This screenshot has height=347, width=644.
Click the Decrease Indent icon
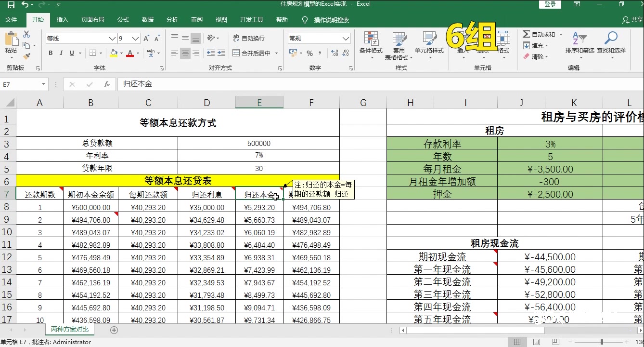click(210, 53)
